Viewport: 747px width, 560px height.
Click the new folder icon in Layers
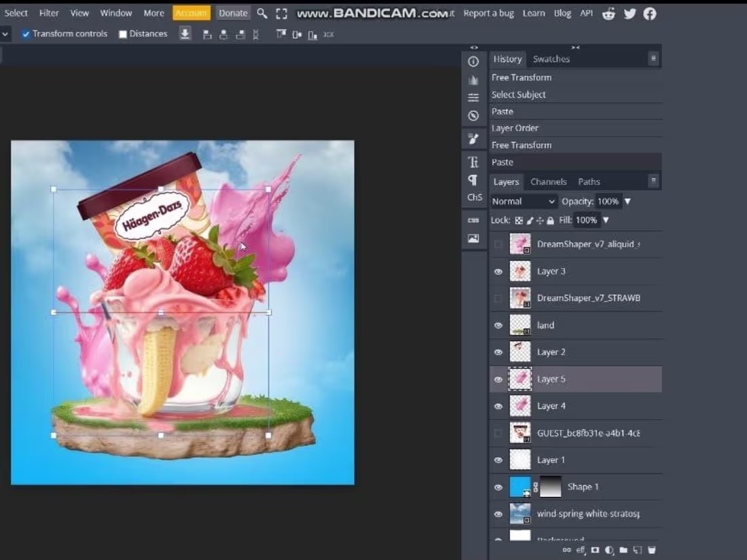pos(623,550)
